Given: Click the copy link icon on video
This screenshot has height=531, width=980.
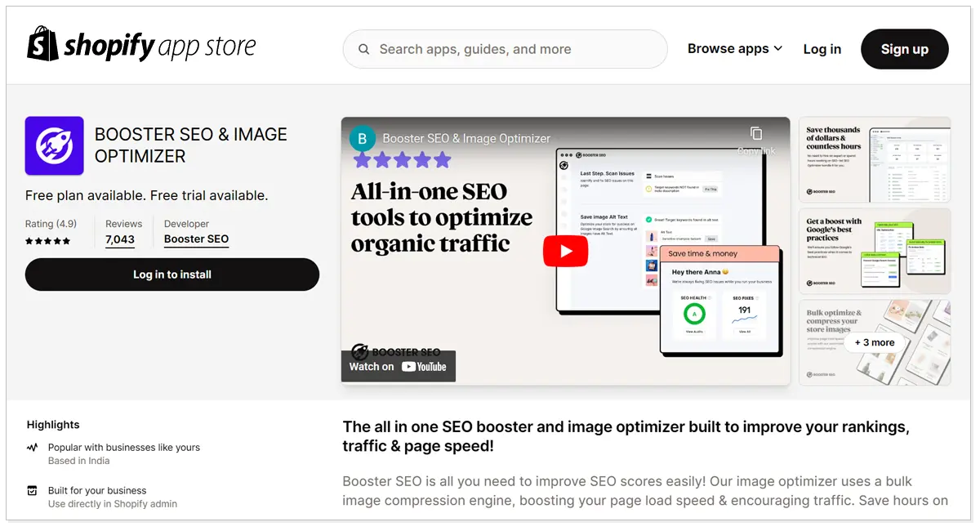Looking at the screenshot, I should pos(756,133).
